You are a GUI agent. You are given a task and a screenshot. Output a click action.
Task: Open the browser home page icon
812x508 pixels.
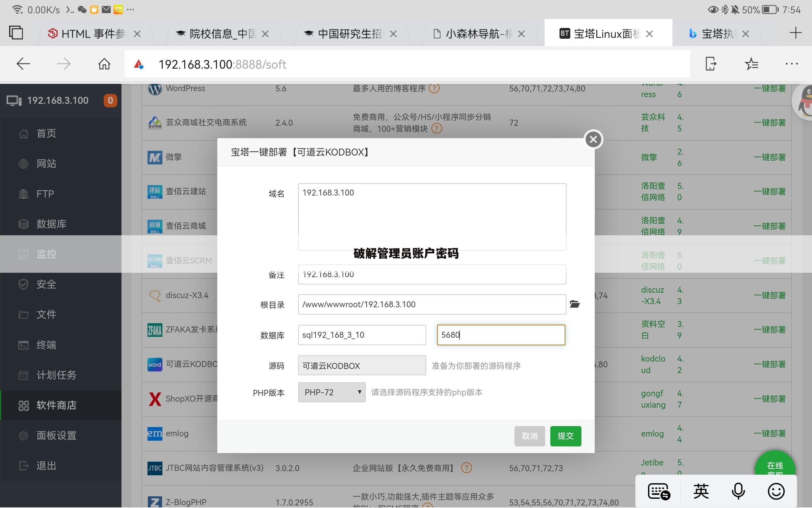tap(104, 64)
